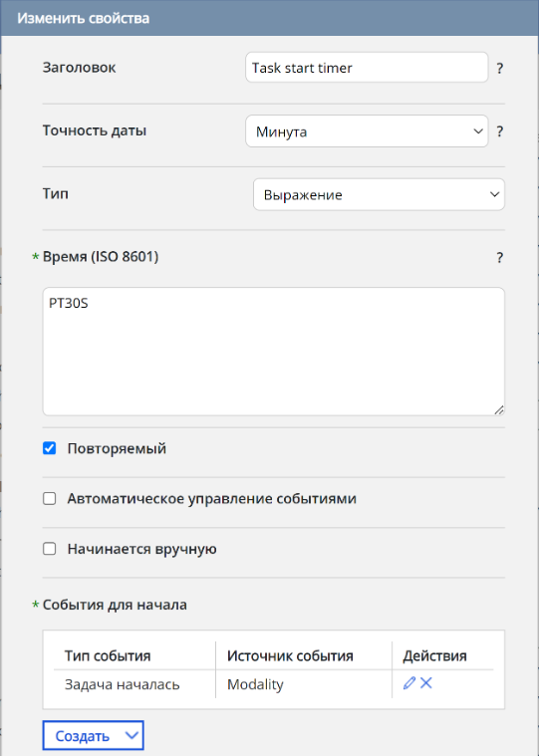Click the Тип события column header

click(x=108, y=655)
